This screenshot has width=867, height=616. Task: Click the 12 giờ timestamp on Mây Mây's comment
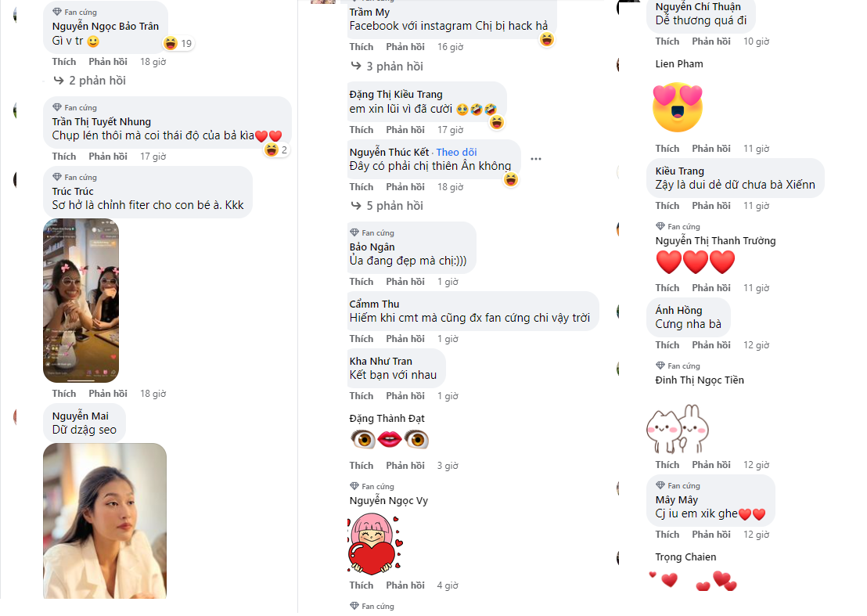[756, 535]
